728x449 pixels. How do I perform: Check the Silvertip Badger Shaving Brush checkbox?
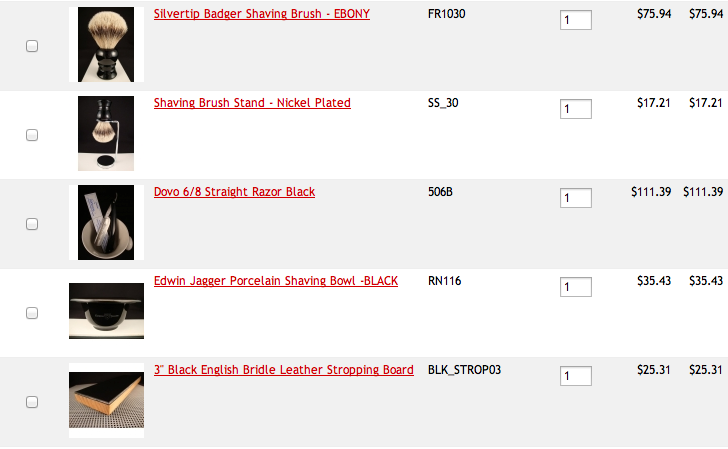coord(32,46)
